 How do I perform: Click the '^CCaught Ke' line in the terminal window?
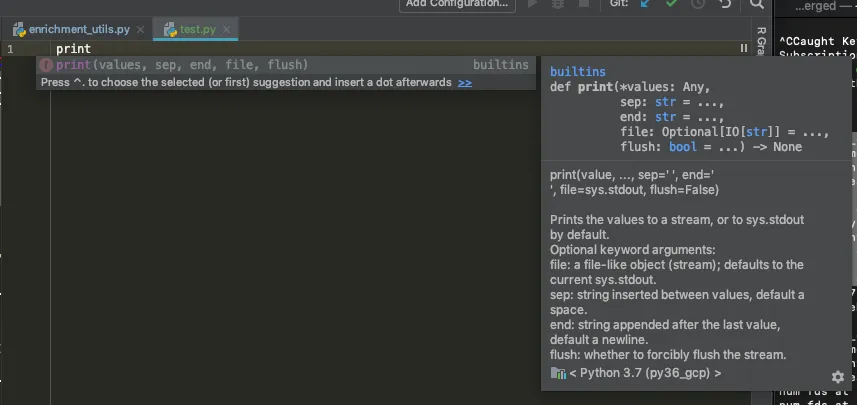click(818, 41)
